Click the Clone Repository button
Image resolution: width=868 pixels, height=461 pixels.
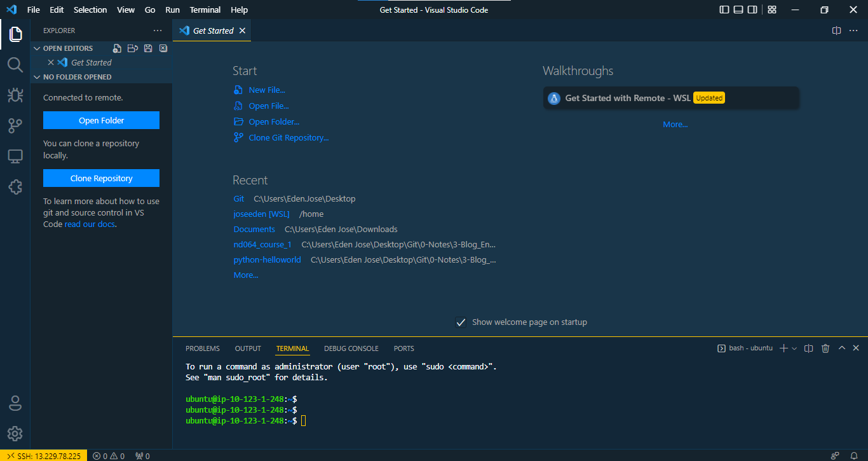pos(101,178)
